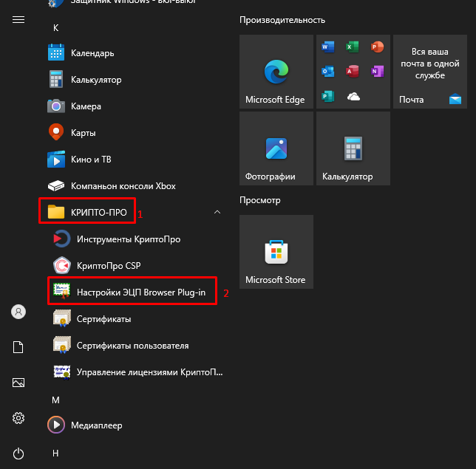Screen dimensions: 476x469
Task: Open Access from the Office tile
Action: coord(353,72)
